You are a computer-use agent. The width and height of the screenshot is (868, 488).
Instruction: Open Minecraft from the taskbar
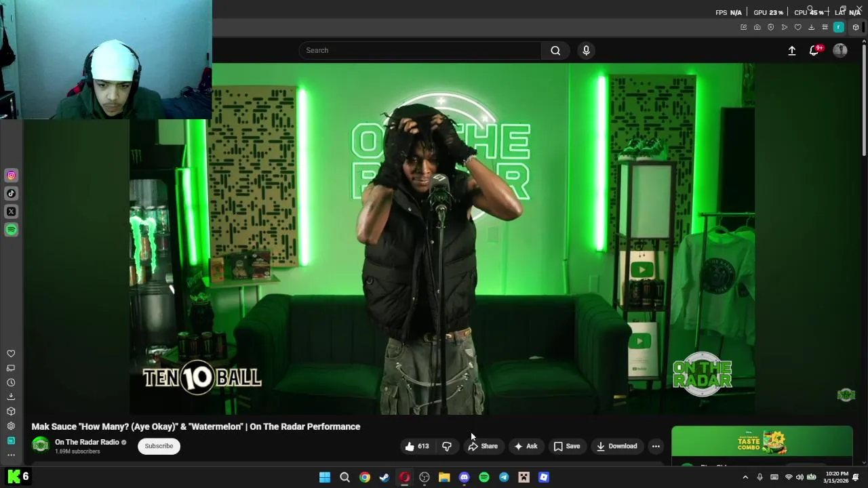524,477
